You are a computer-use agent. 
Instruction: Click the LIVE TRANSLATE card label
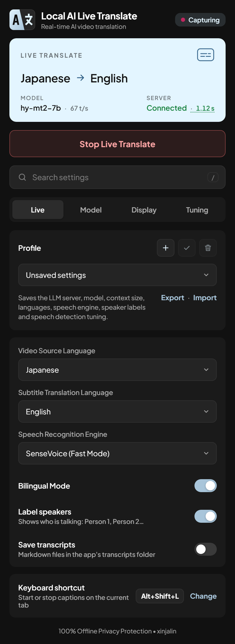51,55
